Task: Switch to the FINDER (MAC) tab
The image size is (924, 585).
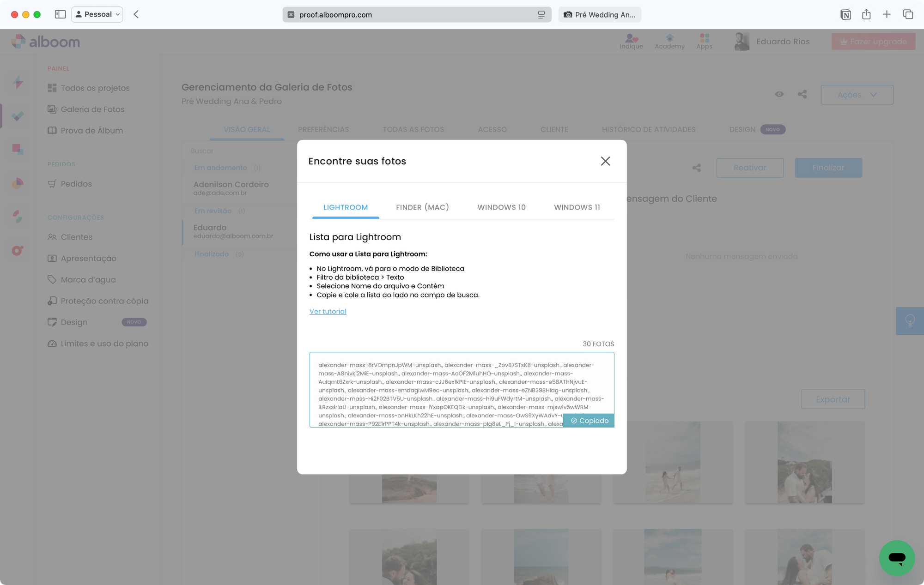Action: [422, 207]
